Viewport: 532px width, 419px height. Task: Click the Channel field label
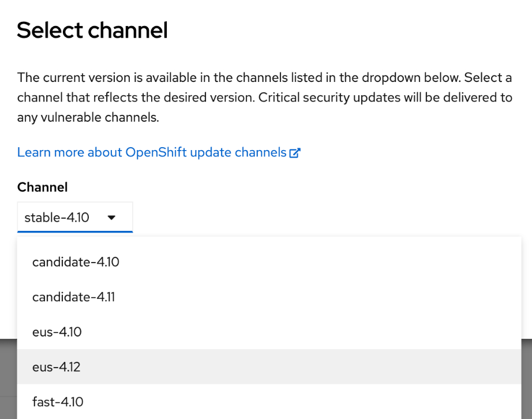tap(42, 187)
